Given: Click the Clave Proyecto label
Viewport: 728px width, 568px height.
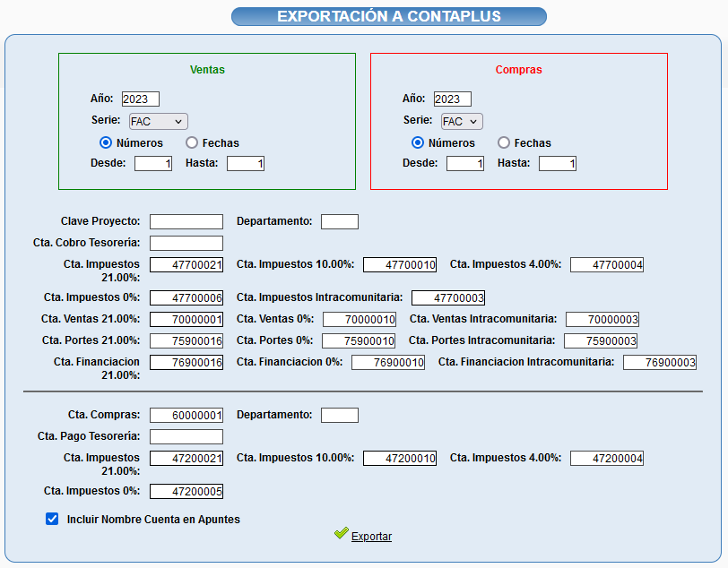Looking at the screenshot, I should (100, 221).
